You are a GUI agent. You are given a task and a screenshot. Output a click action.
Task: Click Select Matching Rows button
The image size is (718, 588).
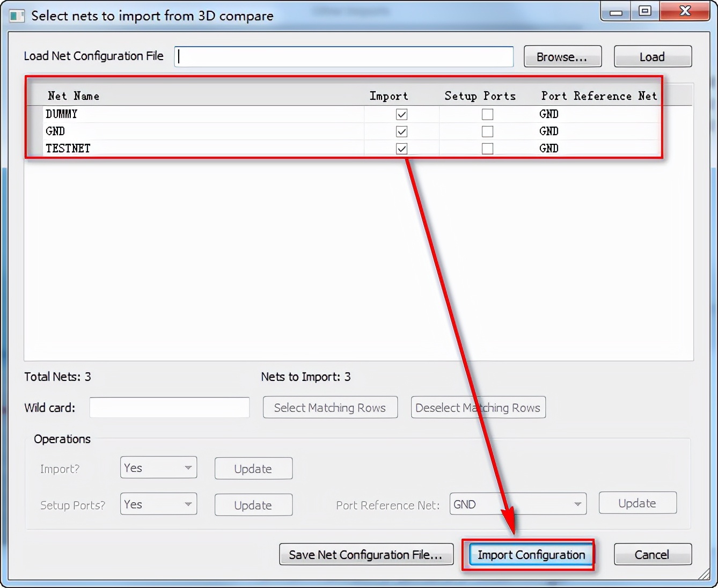pyautogui.click(x=330, y=407)
